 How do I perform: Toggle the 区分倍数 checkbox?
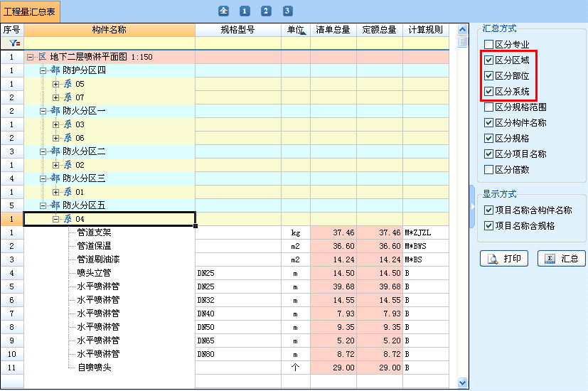(488, 170)
